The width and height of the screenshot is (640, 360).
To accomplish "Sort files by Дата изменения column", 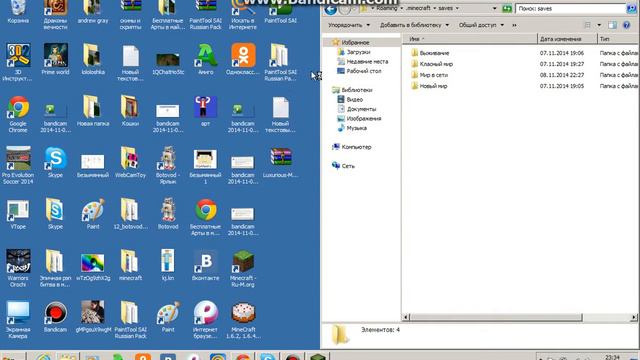I will (x=567, y=39).
